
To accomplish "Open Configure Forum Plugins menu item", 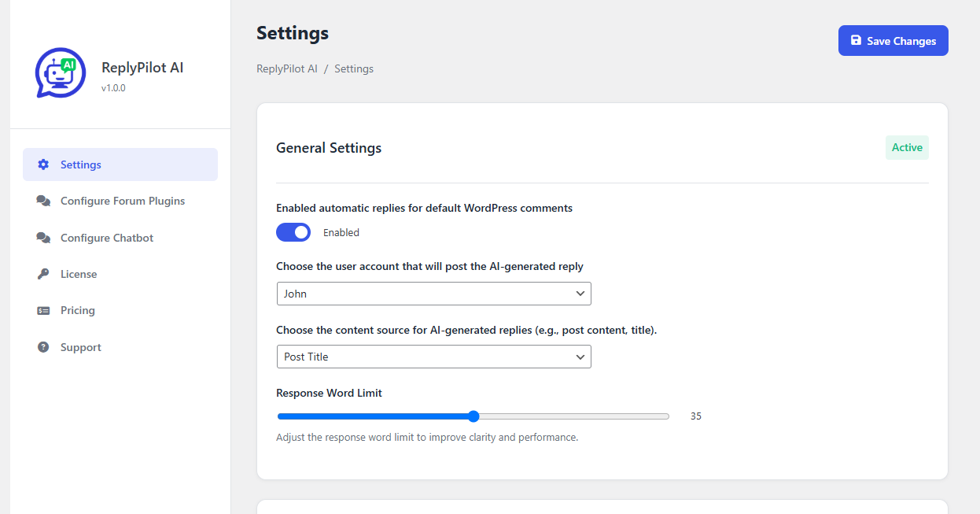I will pyautogui.click(x=123, y=201).
